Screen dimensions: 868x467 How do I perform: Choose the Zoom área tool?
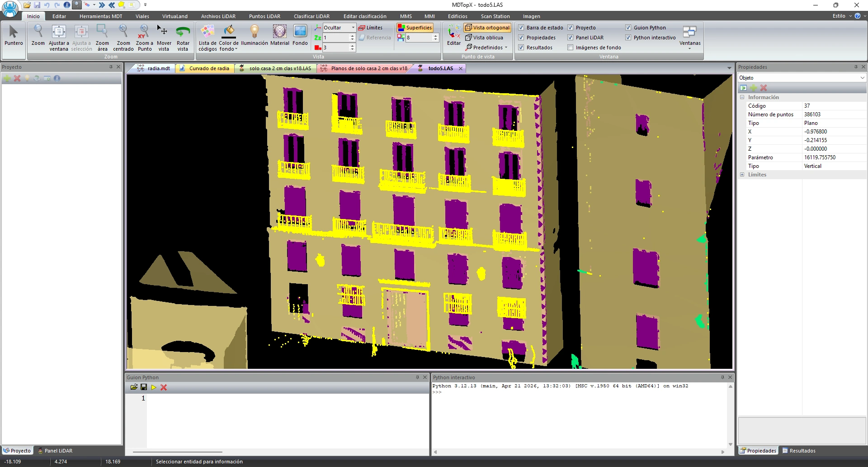(x=102, y=38)
